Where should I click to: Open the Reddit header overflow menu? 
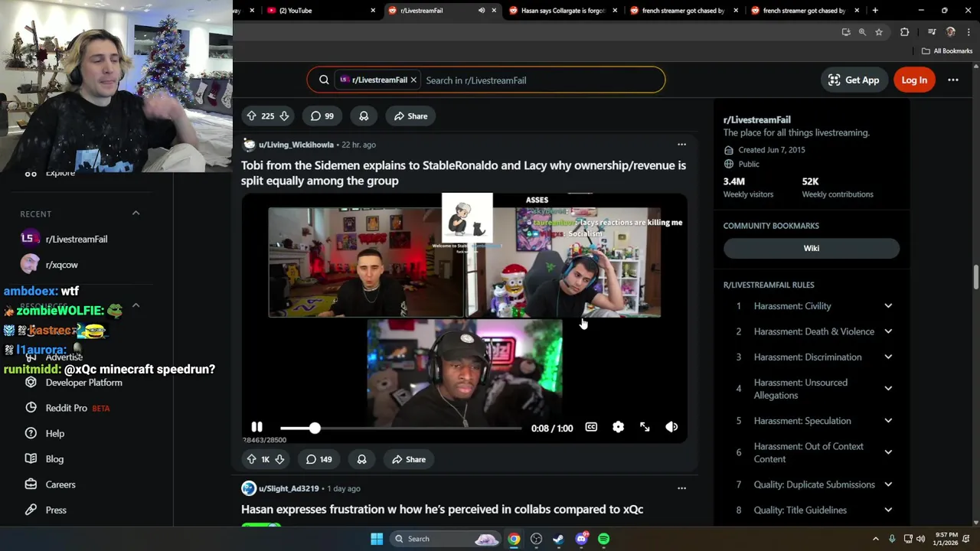(x=953, y=80)
